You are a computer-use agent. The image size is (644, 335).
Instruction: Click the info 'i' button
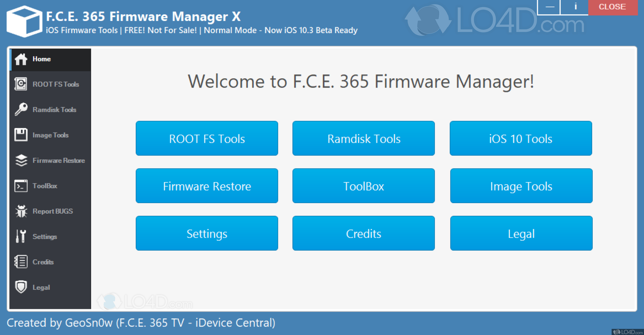point(574,7)
